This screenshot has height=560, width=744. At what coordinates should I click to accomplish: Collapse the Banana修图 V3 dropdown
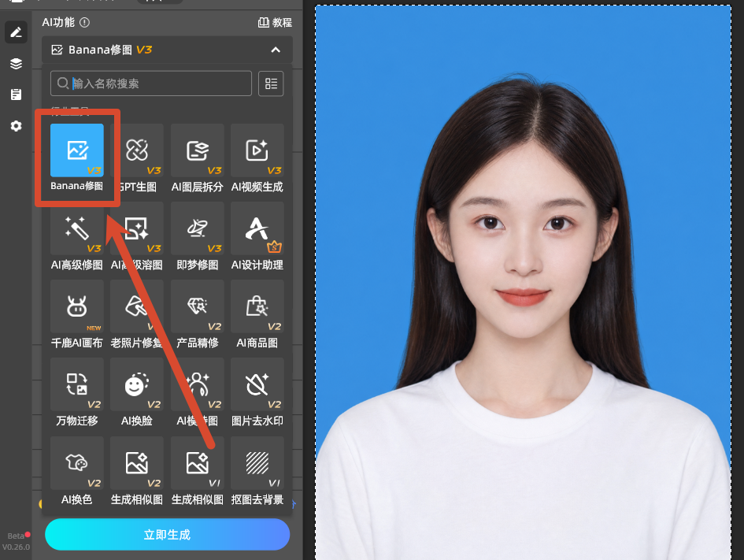276,50
